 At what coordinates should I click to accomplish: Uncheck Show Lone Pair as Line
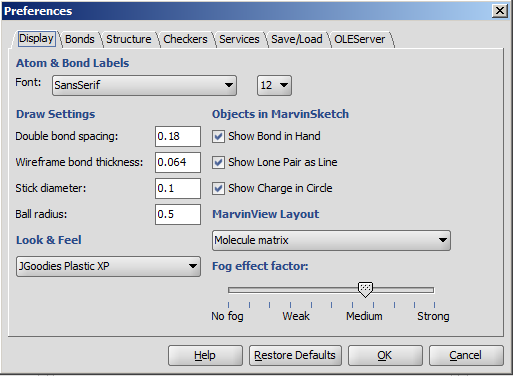coord(218,162)
